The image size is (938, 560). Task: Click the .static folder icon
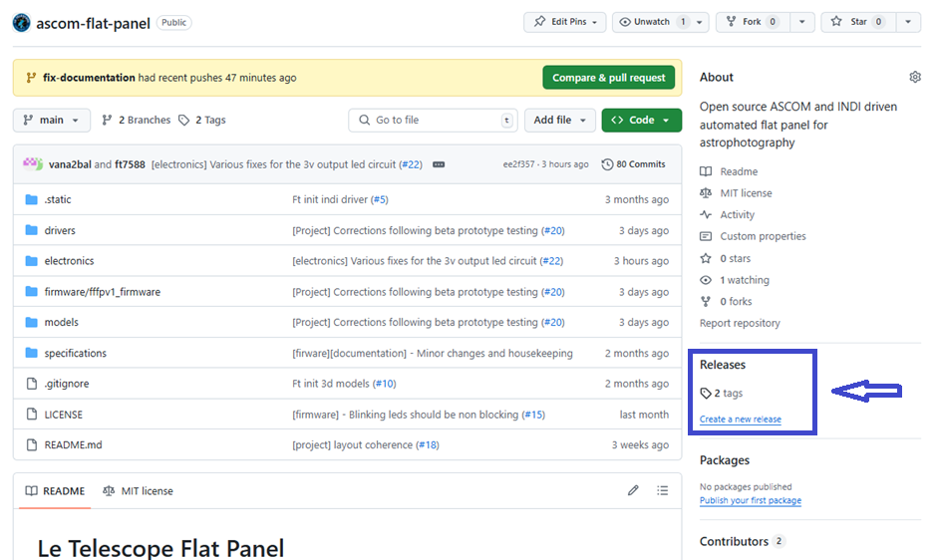pos(32,199)
